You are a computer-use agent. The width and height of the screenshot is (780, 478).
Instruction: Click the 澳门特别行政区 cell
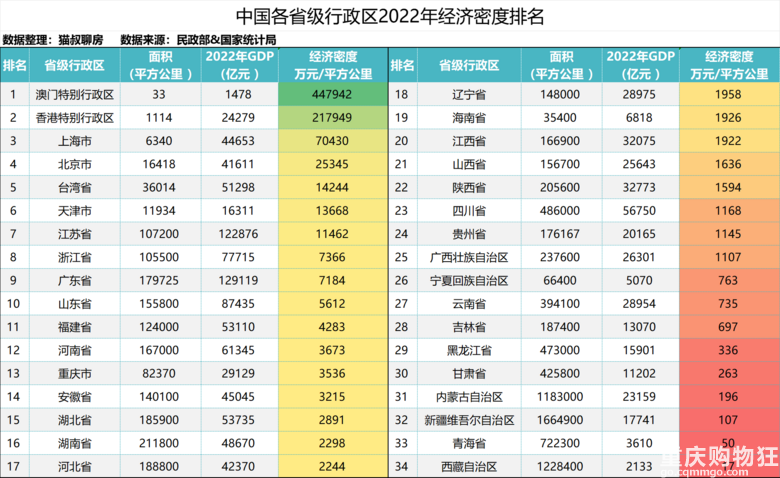pyautogui.click(x=75, y=95)
